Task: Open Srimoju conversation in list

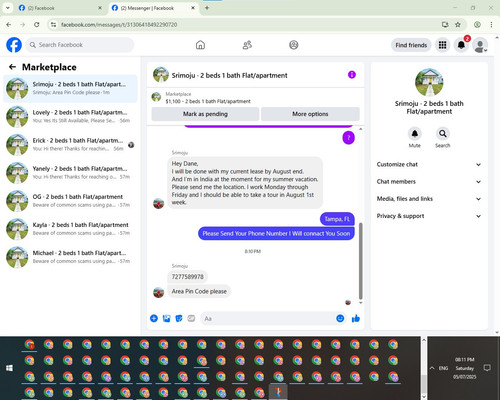Action: (x=70, y=88)
